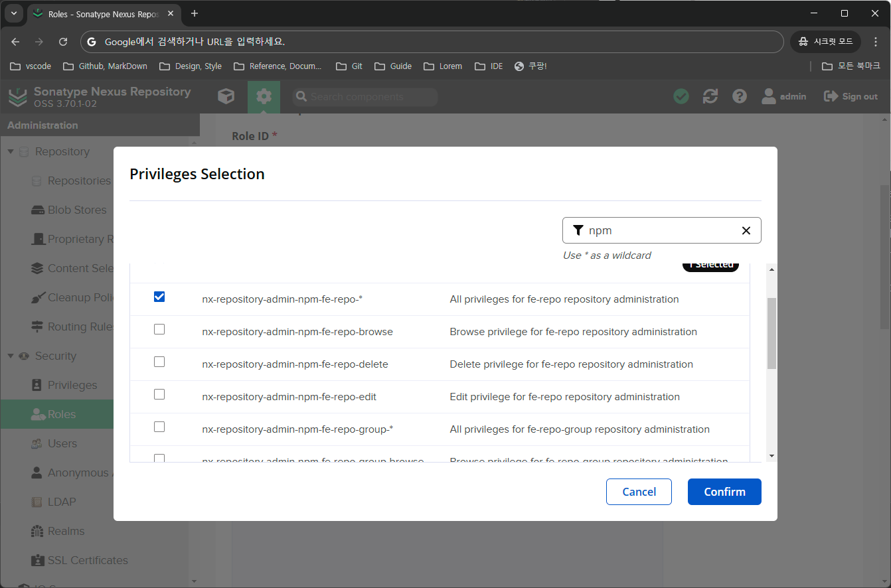Click the Refresh icon in Nexus header
This screenshot has width=891, height=588.
pos(710,96)
